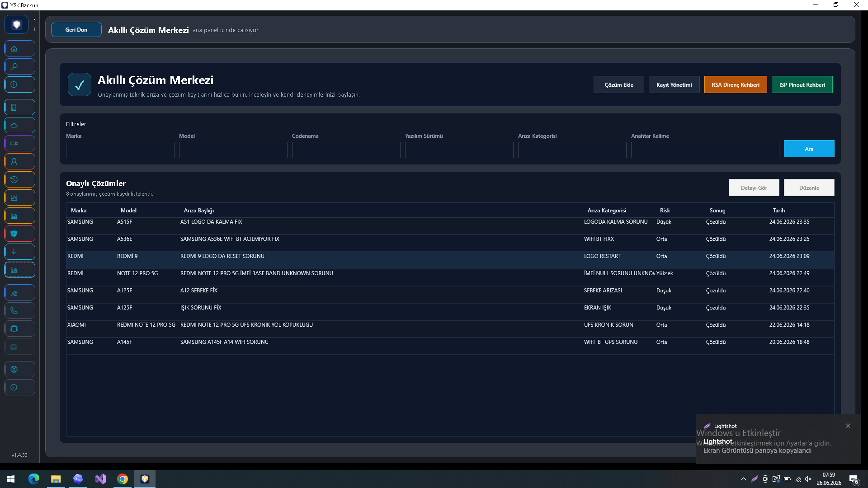
Task: Select the REDMİ 9 LOGO DA RESET SORUNU row
Action: coord(450,260)
